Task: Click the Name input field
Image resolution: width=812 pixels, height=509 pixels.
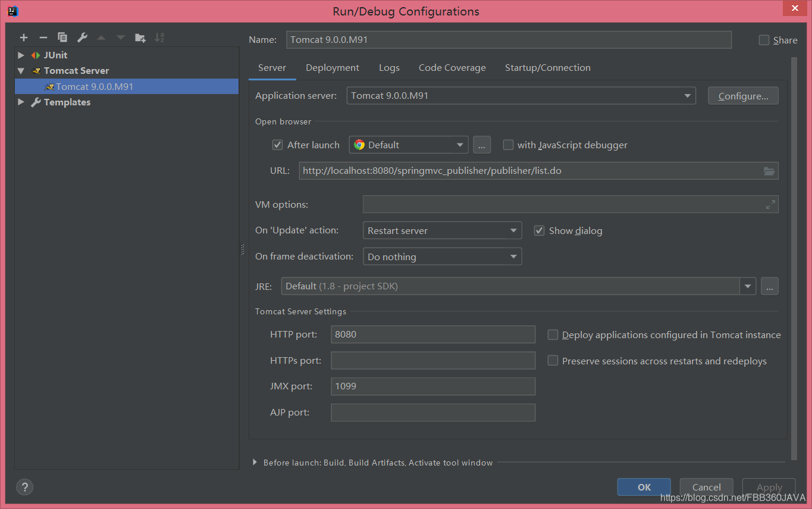Action: [509, 40]
